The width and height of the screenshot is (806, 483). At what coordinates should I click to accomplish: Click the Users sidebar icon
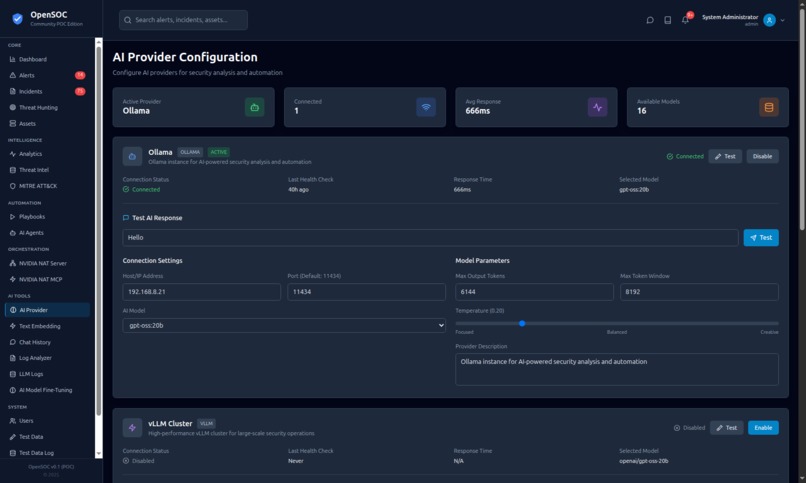pos(13,420)
